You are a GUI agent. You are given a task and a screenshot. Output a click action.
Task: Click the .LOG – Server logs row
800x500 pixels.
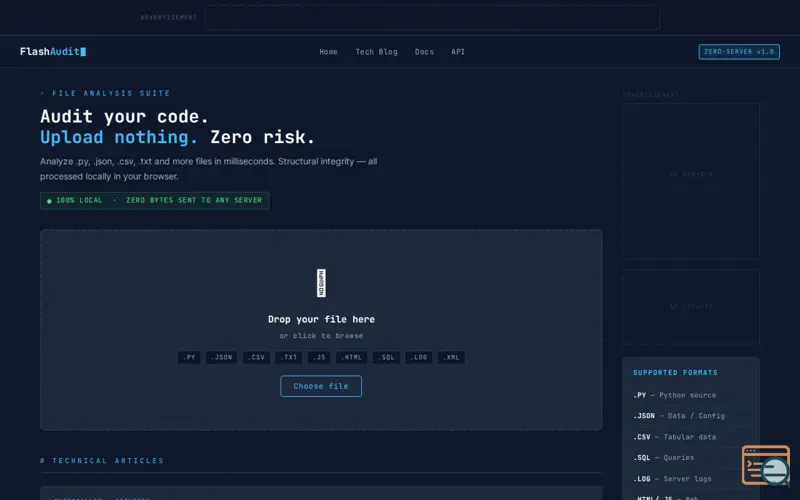691,479
